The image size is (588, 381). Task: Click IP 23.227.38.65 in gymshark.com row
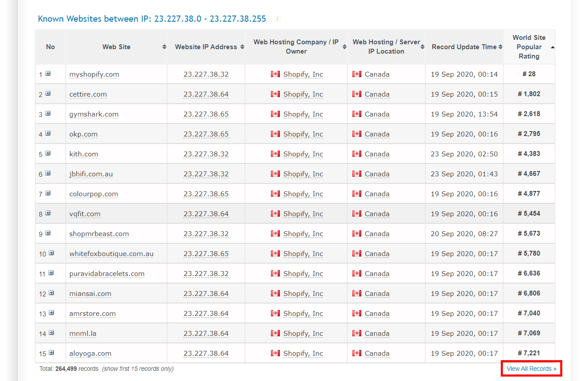(206, 114)
